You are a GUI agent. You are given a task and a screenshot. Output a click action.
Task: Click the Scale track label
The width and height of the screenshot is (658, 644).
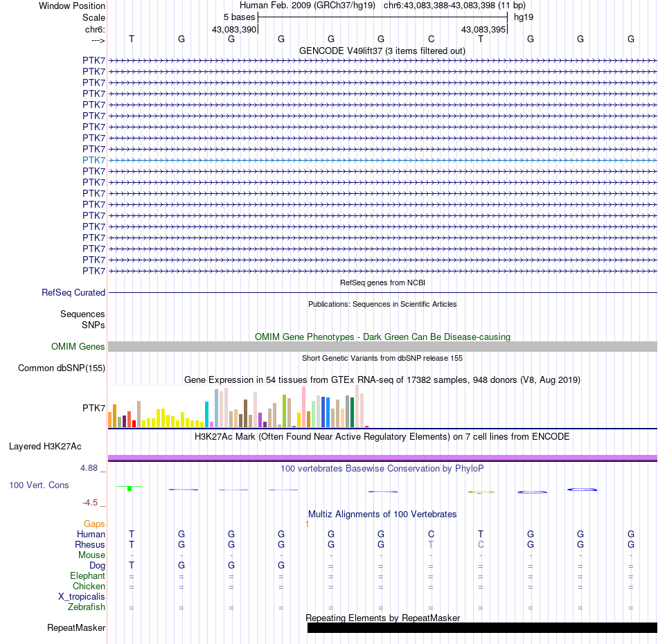94,17
